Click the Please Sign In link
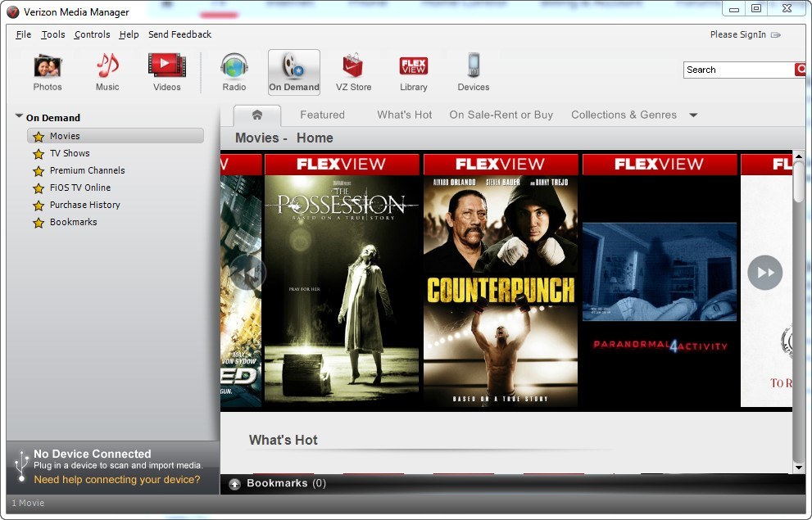The width and height of the screenshot is (812, 520). point(737,34)
